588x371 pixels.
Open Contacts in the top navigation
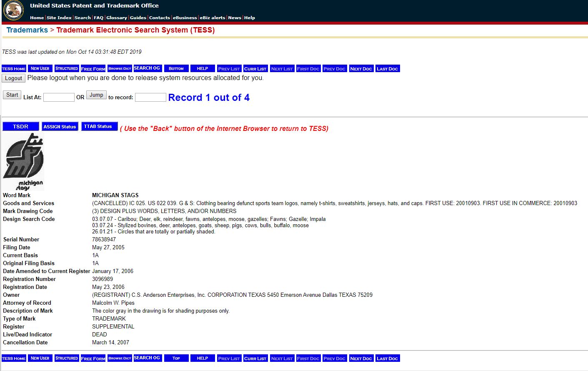pos(160,18)
